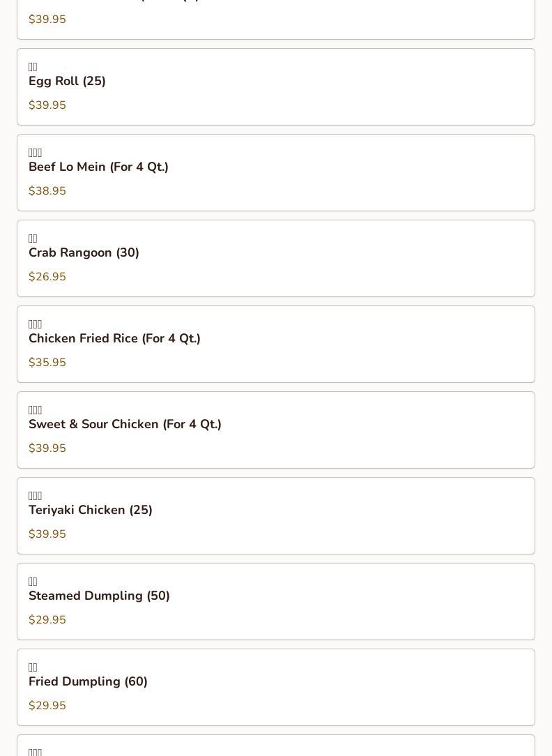Open the Steamed Dumpling (50) item
Viewport: 552px width, 756px height.
coord(99,596)
